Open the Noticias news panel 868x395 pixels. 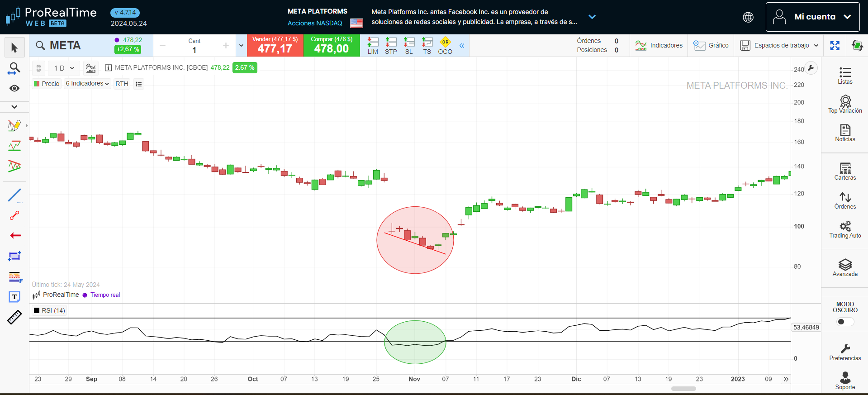[844, 133]
